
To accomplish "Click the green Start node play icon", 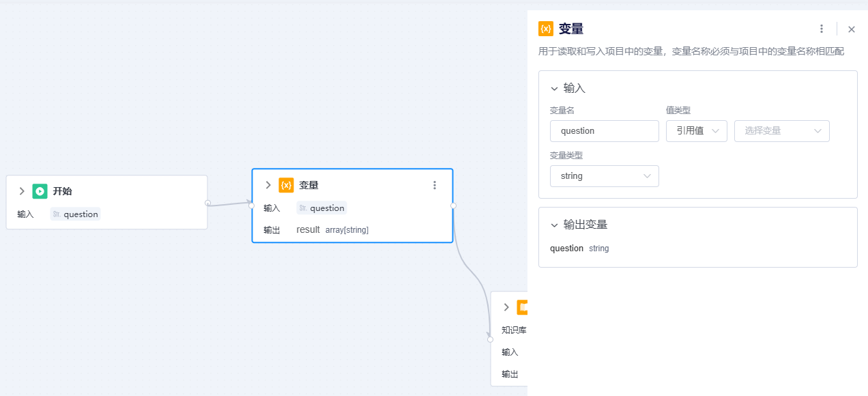I will [40, 191].
